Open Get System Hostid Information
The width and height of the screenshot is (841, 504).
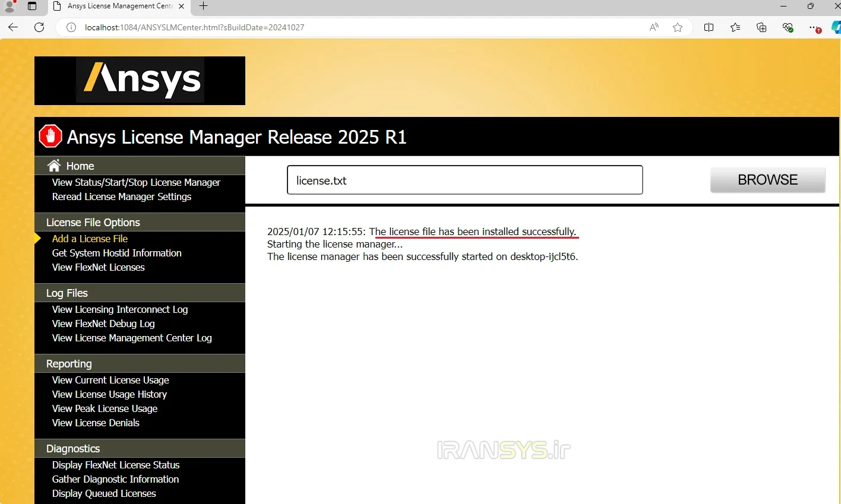click(116, 253)
